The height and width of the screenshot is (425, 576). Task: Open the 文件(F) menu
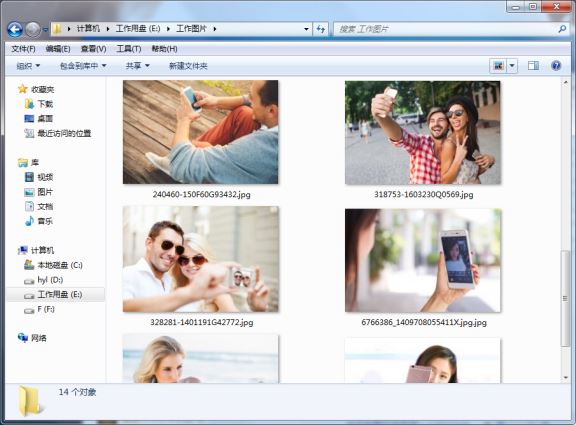click(23, 49)
